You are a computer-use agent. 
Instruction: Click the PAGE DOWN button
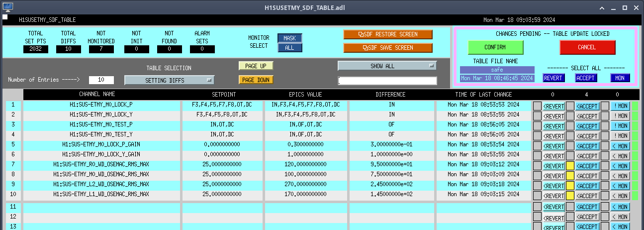click(256, 80)
